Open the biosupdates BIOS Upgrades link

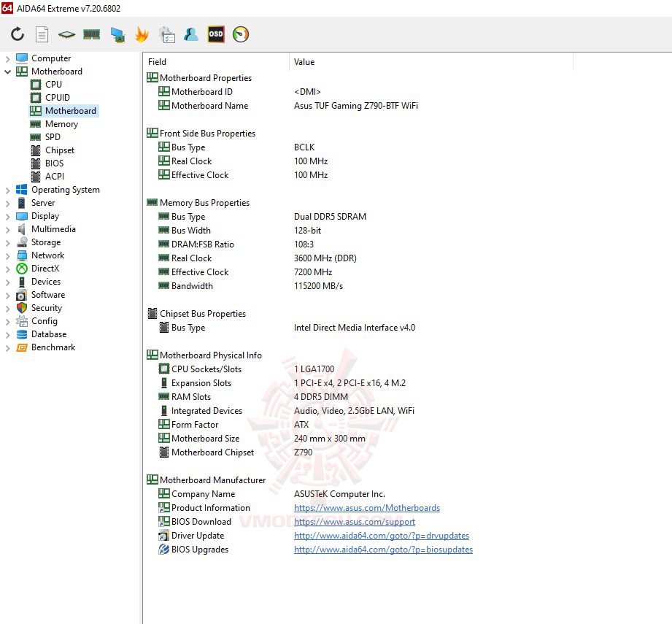point(383,550)
